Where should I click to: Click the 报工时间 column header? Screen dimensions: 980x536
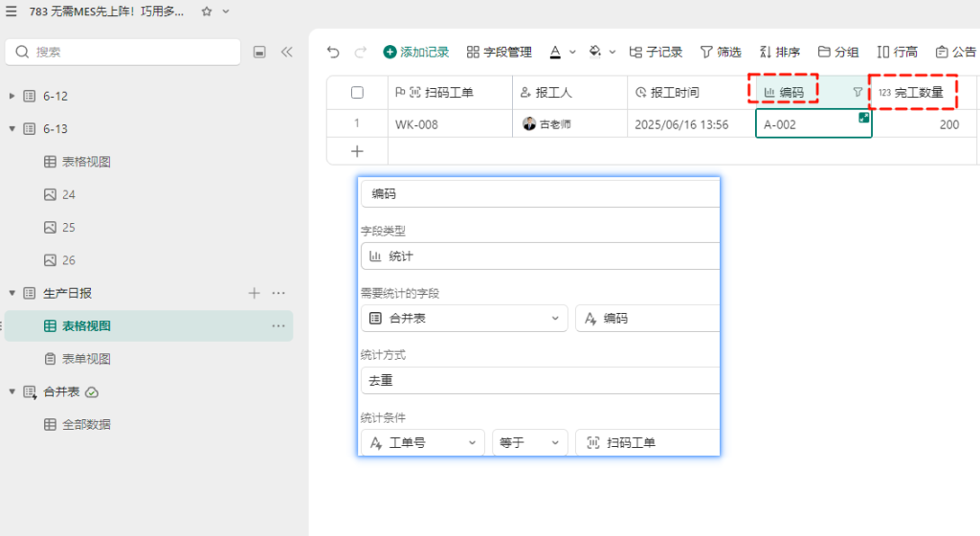pos(691,93)
